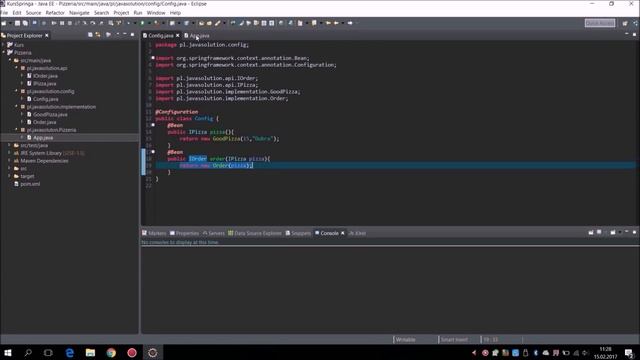Viewport: 640px width, 360px height.
Task: Select GoodPizza.java in Project Explorer
Action: pos(47,115)
